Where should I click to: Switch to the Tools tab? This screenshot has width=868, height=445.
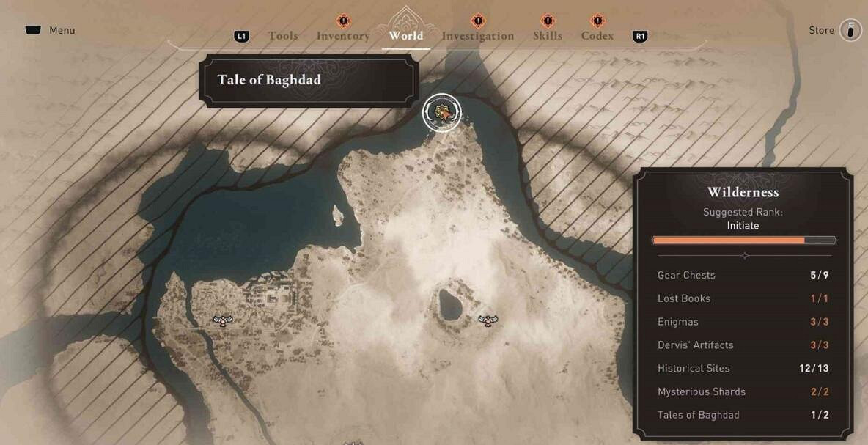click(283, 36)
